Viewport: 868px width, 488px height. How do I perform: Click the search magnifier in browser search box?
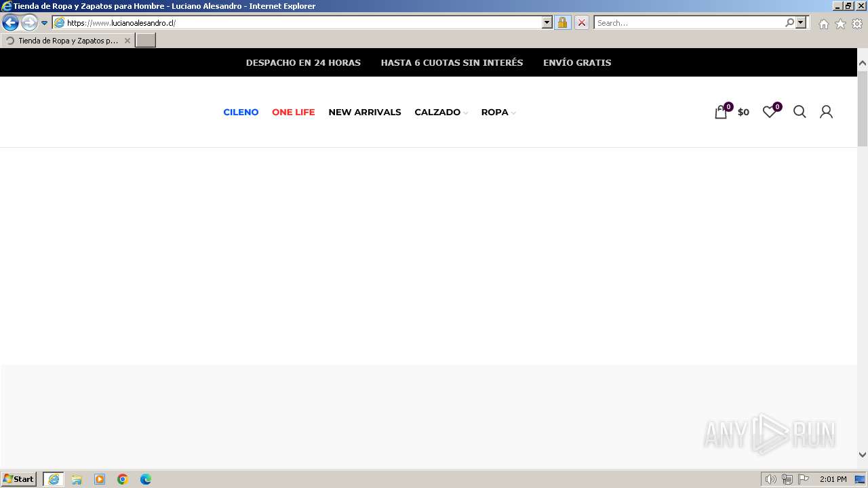(789, 22)
